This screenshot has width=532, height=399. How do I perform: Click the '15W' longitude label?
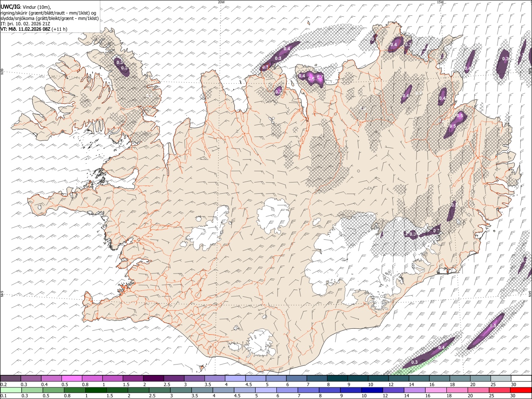click(440, 2)
